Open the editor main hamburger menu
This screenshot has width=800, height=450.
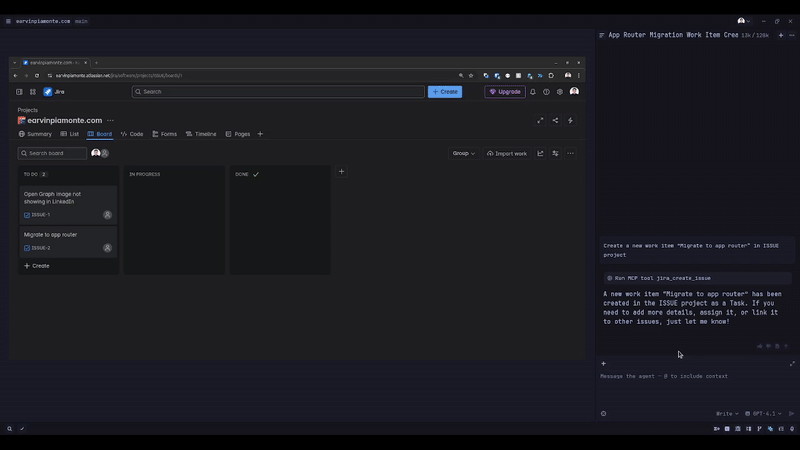[x=8, y=21]
